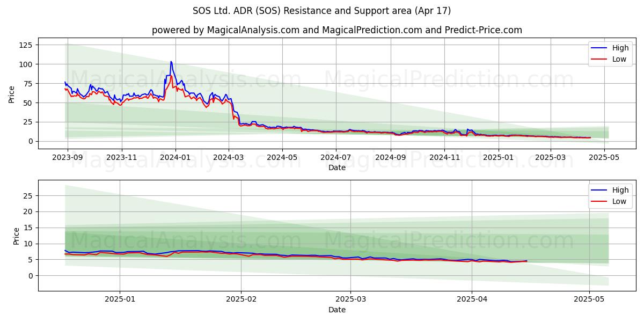Click the '2024-05' date tick label
Image resolution: width=644 pixels, height=322 pixels.
282,157
